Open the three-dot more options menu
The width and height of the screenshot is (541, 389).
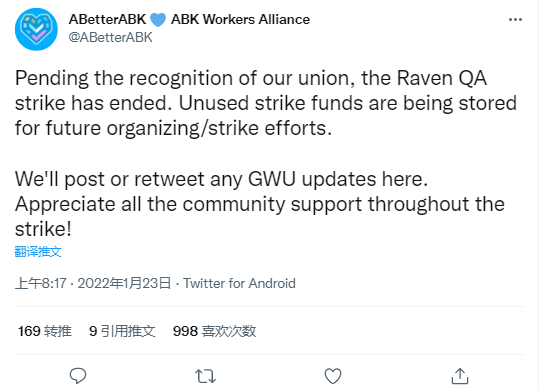tap(515, 20)
